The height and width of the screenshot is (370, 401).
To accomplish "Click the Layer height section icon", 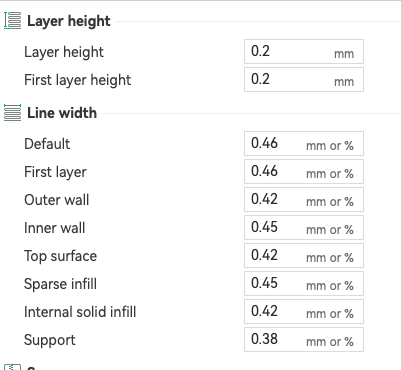I will [x=12, y=20].
